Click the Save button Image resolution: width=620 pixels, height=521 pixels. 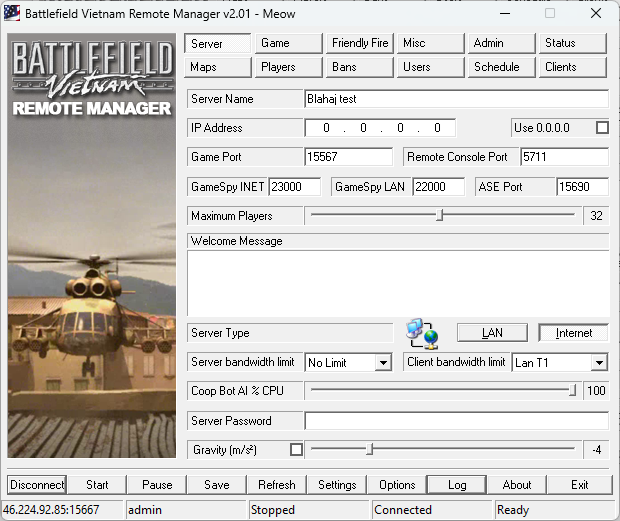pos(217,485)
